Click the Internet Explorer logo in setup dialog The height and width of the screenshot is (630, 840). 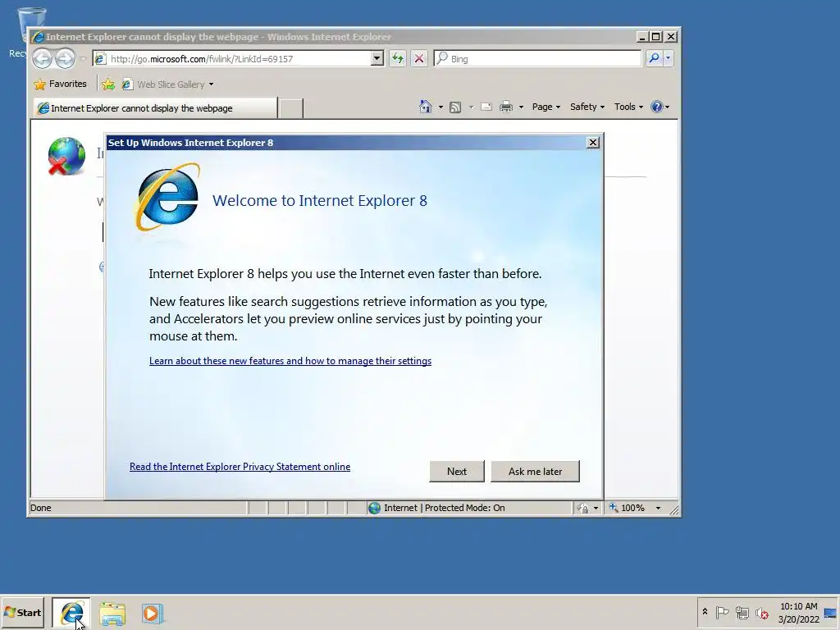pos(167,198)
